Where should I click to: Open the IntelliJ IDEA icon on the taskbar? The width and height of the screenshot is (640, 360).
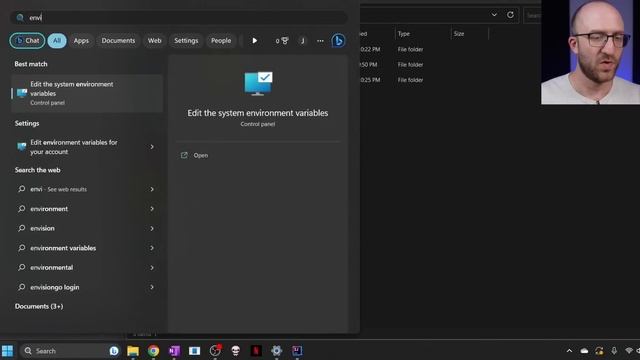click(x=297, y=351)
